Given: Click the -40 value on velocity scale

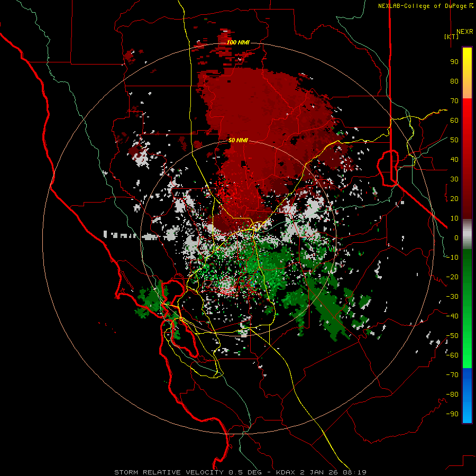Looking at the screenshot, I should pyautogui.click(x=452, y=316).
